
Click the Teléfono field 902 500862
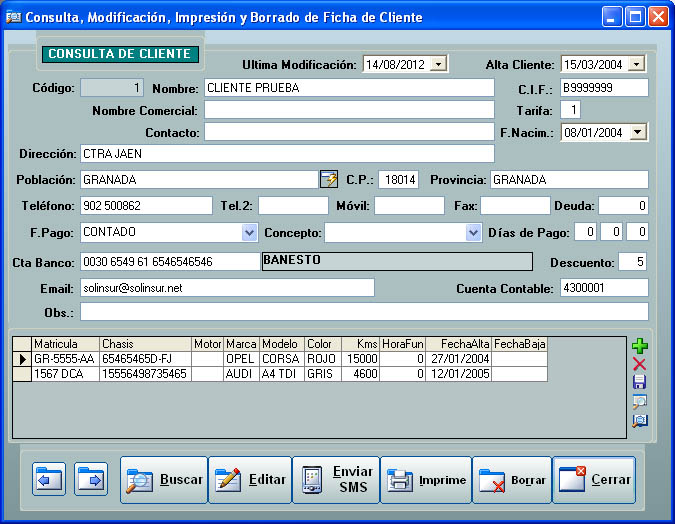point(146,205)
